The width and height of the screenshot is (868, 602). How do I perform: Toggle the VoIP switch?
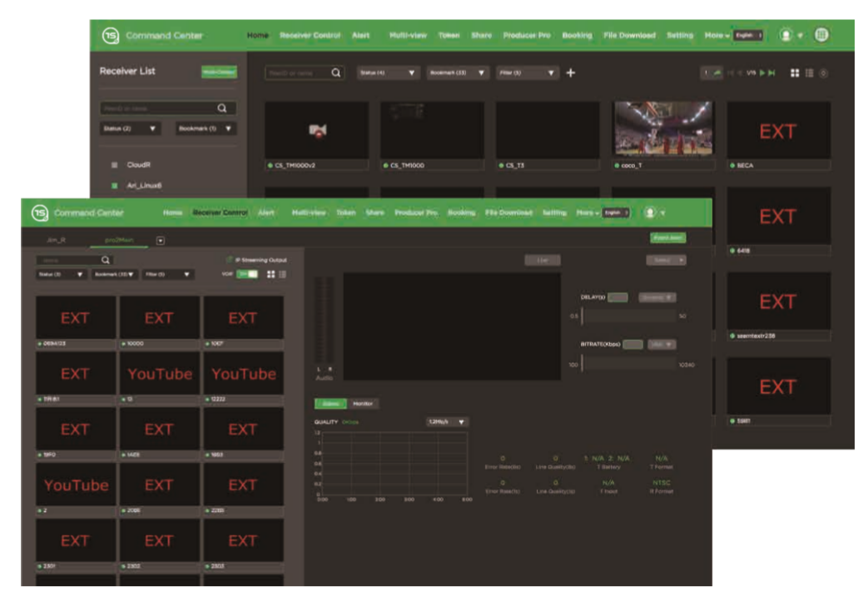tap(247, 274)
